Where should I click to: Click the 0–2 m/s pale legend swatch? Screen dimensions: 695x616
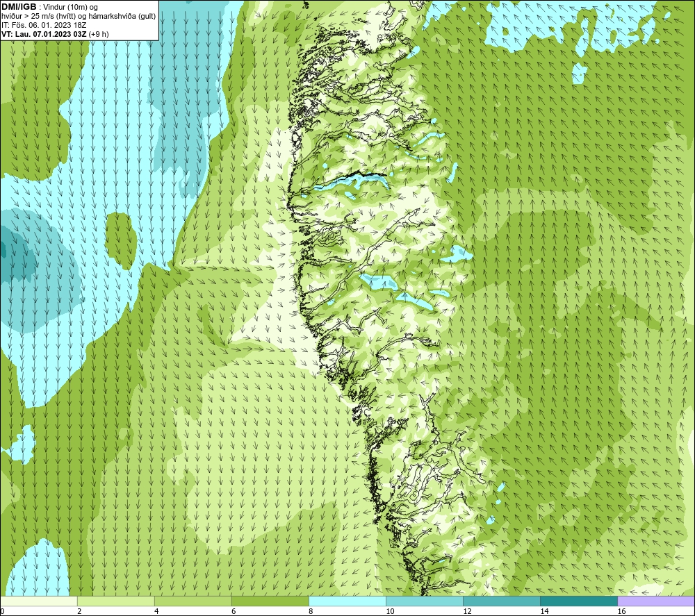(39, 601)
